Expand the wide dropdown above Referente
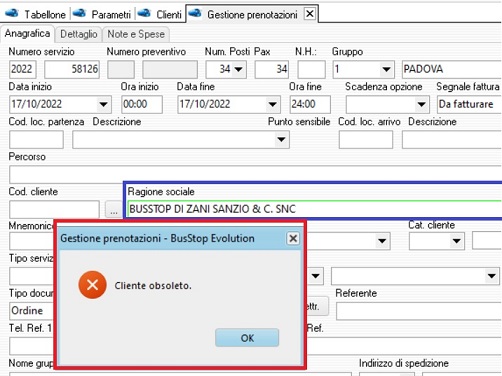Screen dimensions: 502x376 pos(491,276)
